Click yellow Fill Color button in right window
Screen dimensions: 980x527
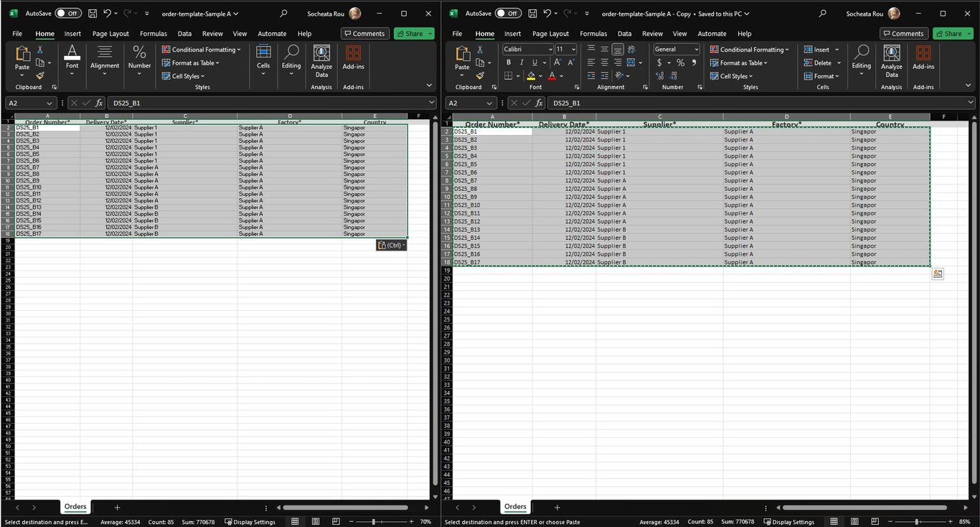pos(531,75)
